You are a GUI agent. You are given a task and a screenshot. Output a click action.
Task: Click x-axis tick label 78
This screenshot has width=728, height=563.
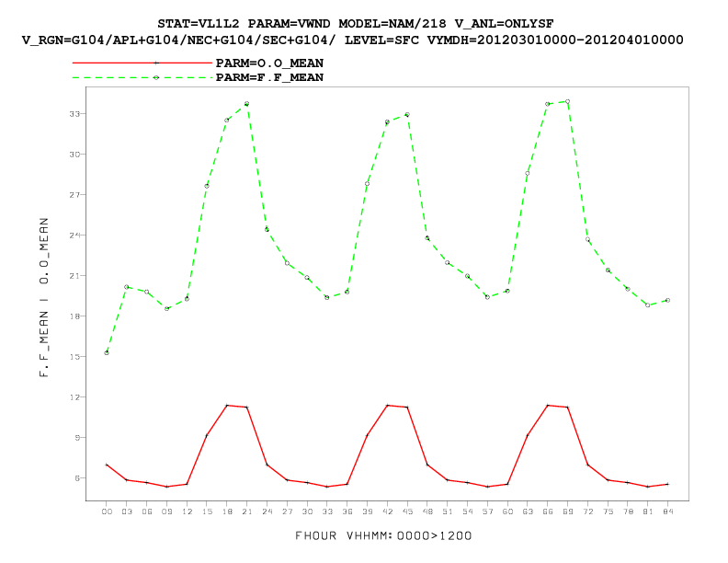pyautogui.click(x=628, y=511)
